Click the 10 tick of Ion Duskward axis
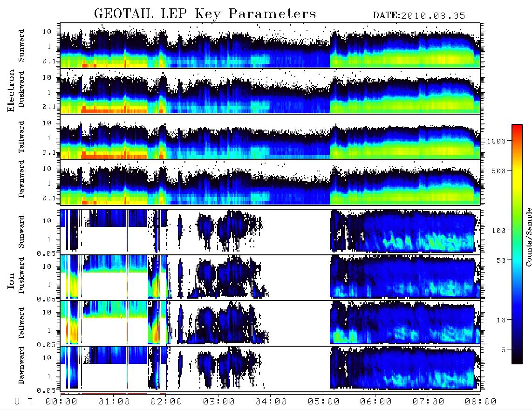Image resolution: width=532 pixels, height=410 pixels. [x=47, y=266]
